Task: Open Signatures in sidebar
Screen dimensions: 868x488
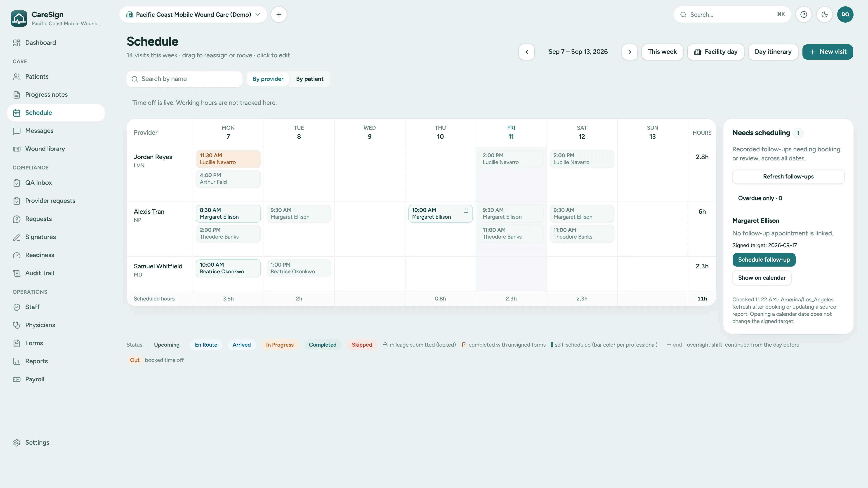Action: (56, 237)
